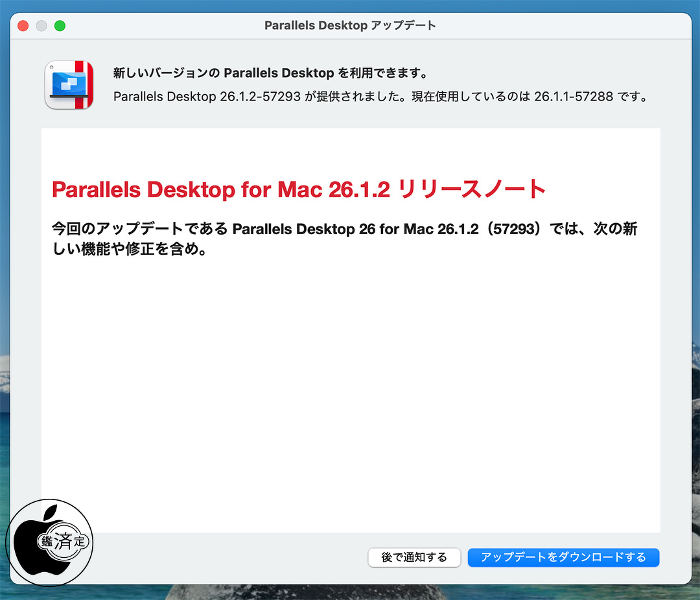Click the empty white release notes area
Viewport: 700px width, 600px height.
tap(350, 389)
